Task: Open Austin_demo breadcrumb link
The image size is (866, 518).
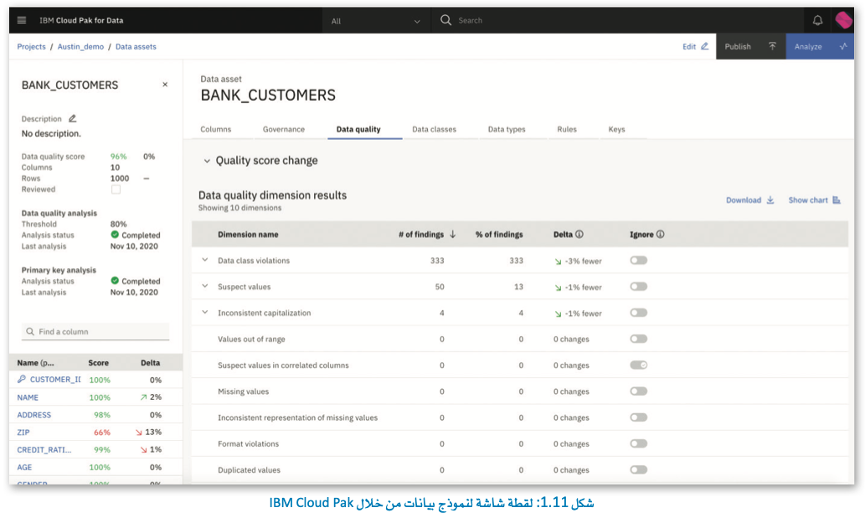Action: pyautogui.click(x=81, y=46)
